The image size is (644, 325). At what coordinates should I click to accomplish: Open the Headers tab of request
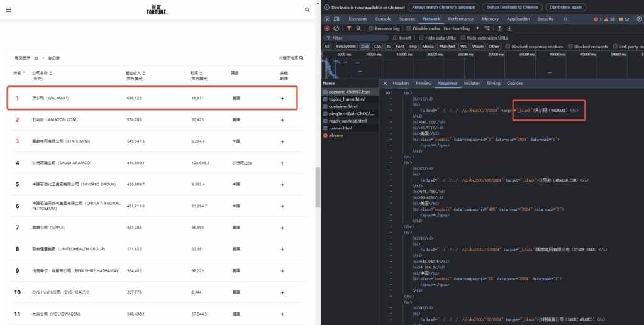(x=401, y=83)
